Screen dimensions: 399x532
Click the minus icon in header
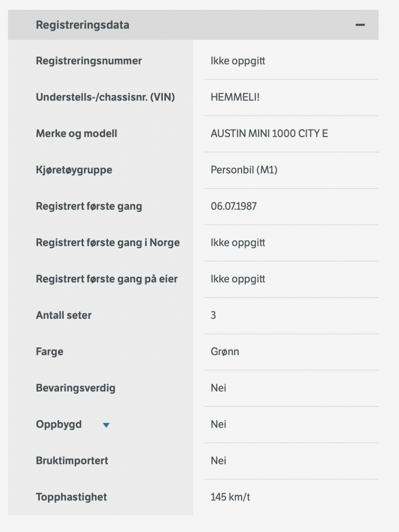tap(360, 25)
